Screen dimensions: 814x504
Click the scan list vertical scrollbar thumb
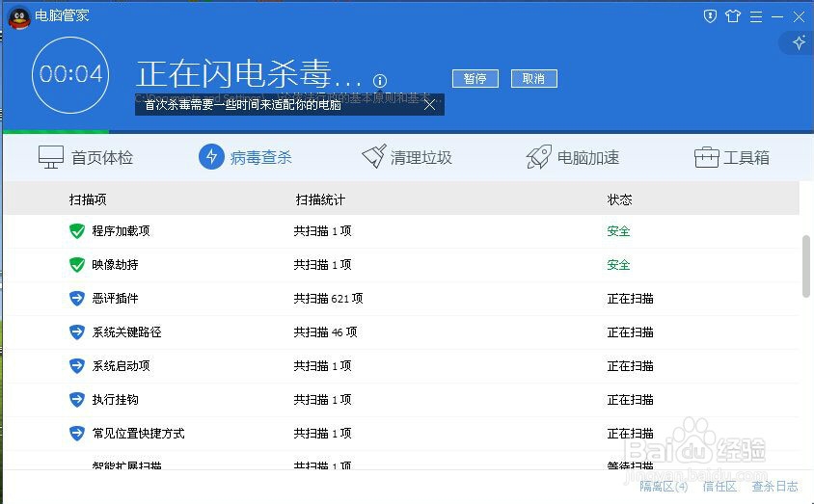[x=806, y=266]
